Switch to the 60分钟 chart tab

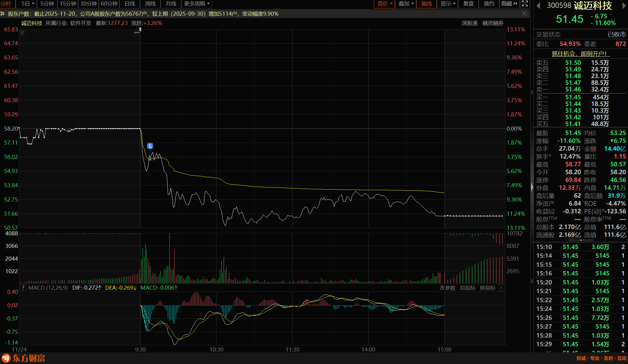point(109,4)
